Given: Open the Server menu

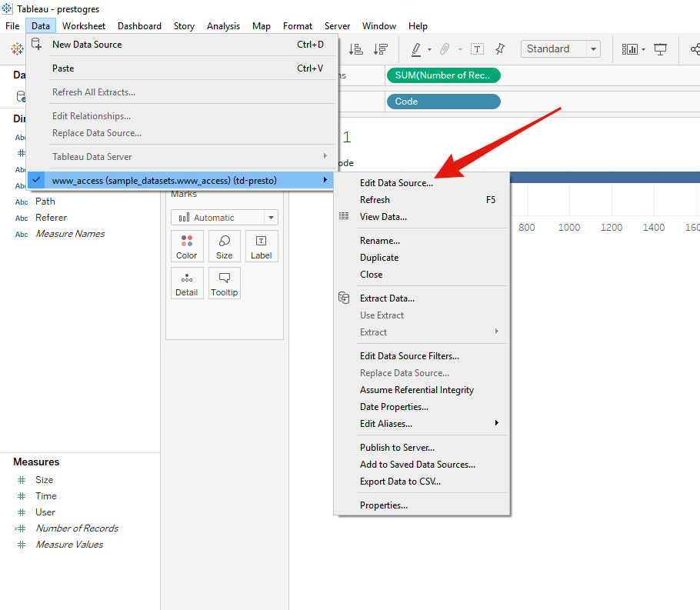Looking at the screenshot, I should coord(337,26).
